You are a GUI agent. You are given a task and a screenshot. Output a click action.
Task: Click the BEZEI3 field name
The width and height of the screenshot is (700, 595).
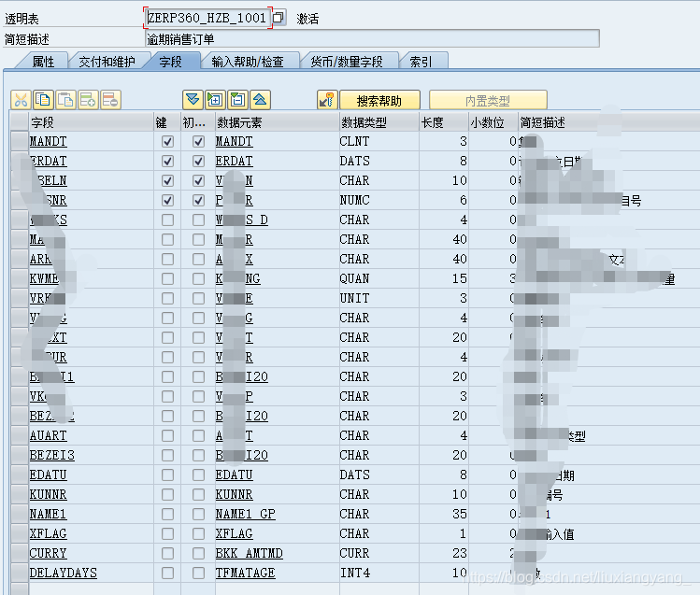click(x=51, y=456)
